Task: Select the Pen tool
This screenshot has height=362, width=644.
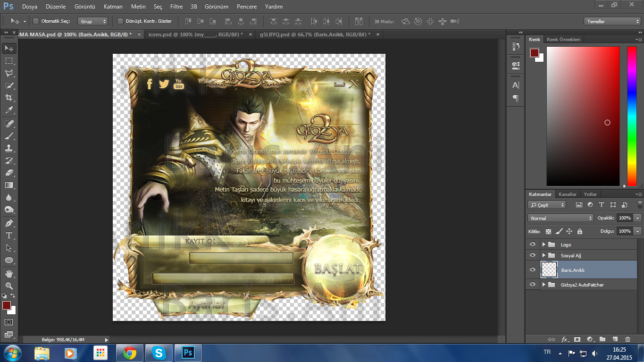Action: [9, 223]
